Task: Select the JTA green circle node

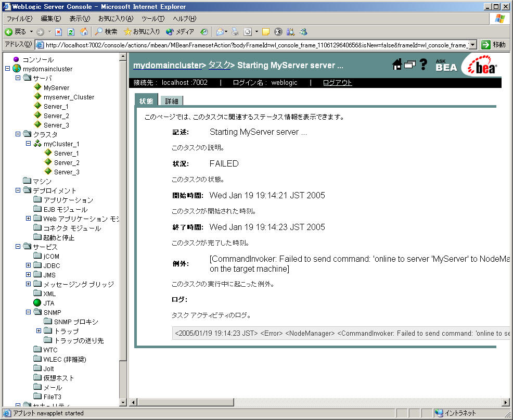Action: pos(37,303)
